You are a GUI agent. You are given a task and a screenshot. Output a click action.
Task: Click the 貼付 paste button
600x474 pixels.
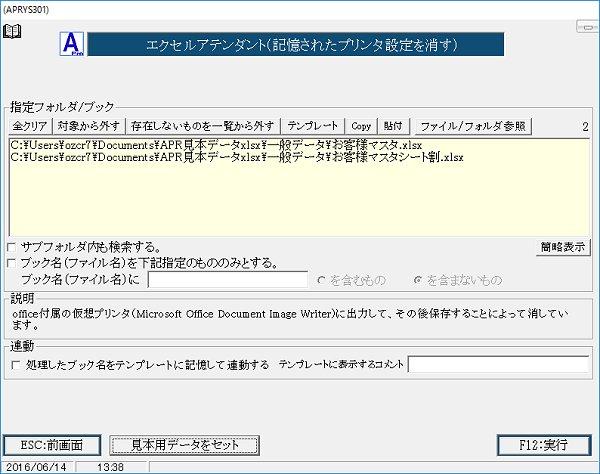point(393,126)
